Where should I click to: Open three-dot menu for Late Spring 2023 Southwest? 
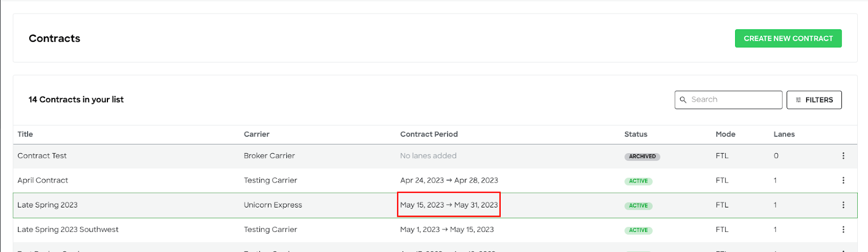coord(843,230)
